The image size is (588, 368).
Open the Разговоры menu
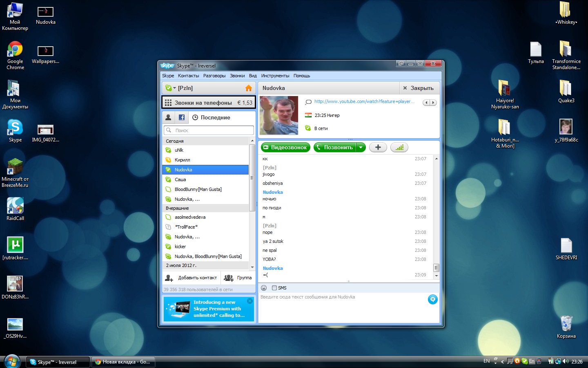point(214,76)
